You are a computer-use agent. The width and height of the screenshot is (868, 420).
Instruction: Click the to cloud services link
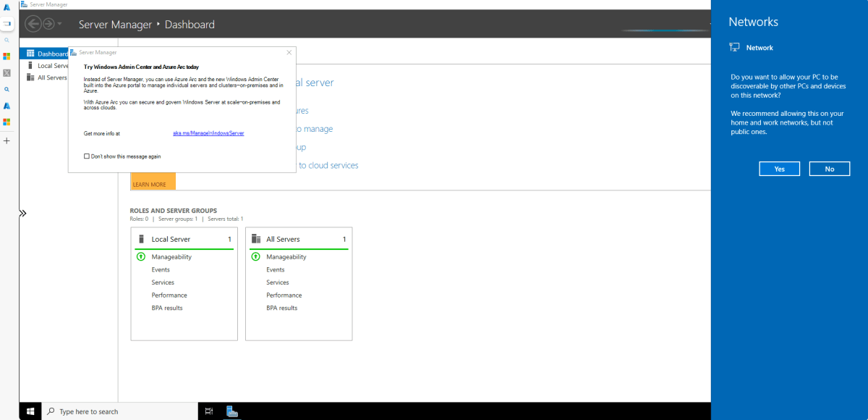point(328,165)
